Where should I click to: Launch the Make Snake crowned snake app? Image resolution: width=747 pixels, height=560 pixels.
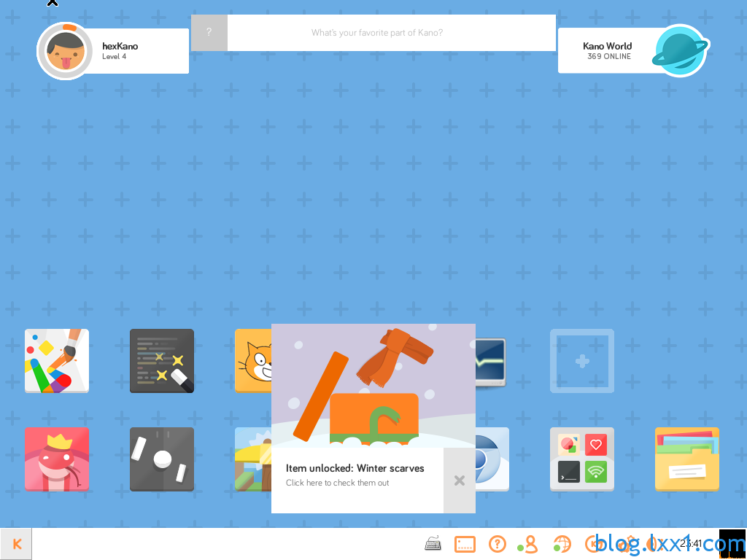[x=57, y=459]
